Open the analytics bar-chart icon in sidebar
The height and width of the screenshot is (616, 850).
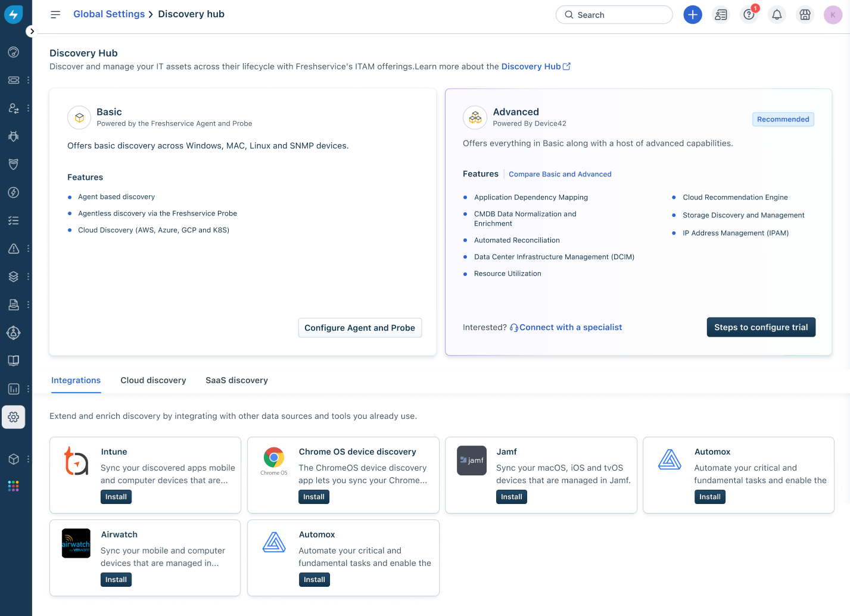14,389
